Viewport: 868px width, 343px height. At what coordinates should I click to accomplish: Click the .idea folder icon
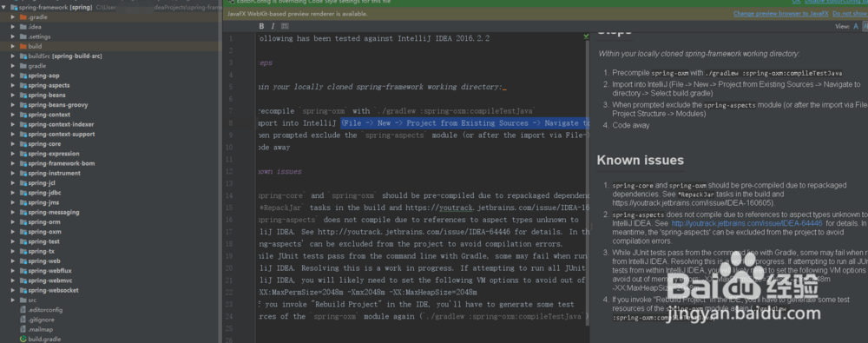[23, 27]
